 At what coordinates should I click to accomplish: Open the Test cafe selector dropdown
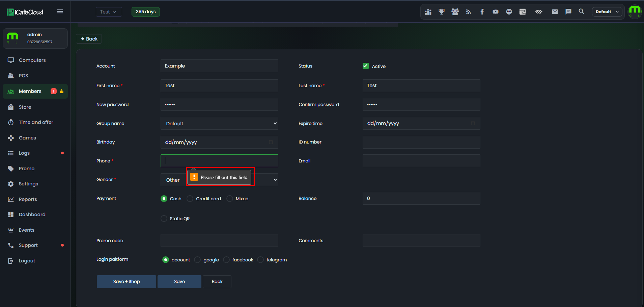click(x=109, y=12)
